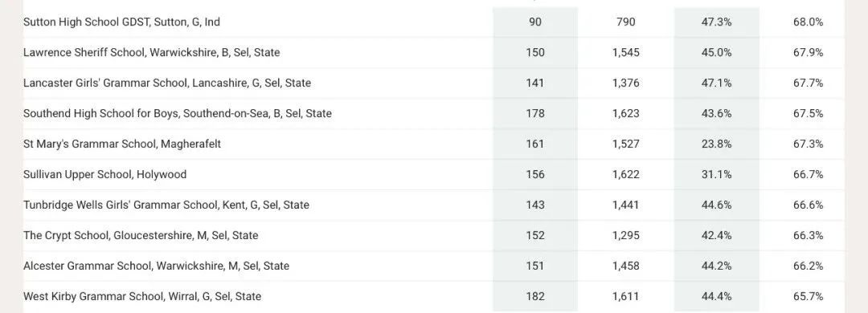Click the 66.6% value for Tunbridge Wells
The width and height of the screenshot is (868, 313).
pyautogui.click(x=809, y=205)
